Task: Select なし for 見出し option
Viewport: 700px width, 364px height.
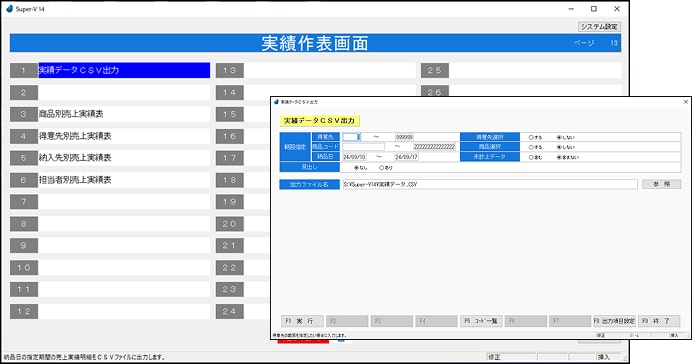Action: coord(360,167)
